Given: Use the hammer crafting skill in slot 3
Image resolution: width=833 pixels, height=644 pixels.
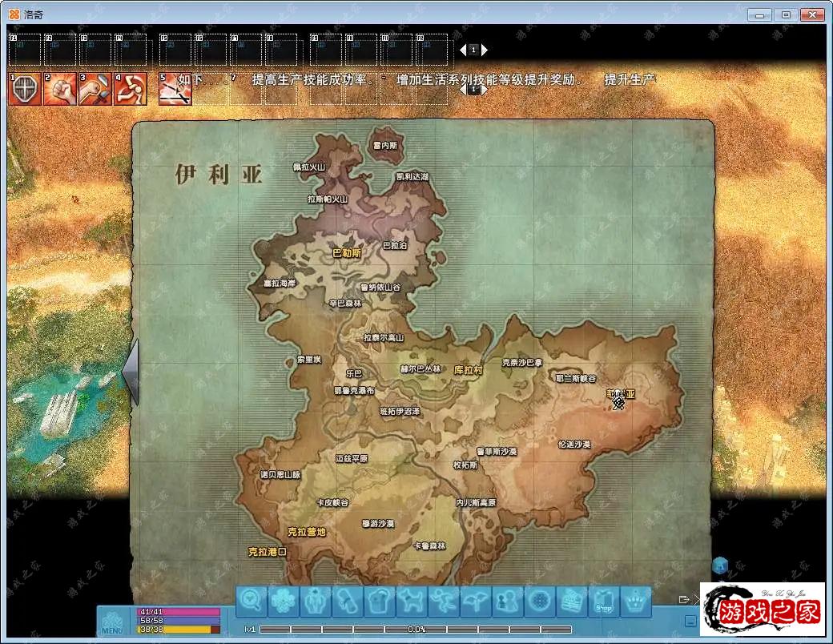Looking at the screenshot, I should [95, 89].
